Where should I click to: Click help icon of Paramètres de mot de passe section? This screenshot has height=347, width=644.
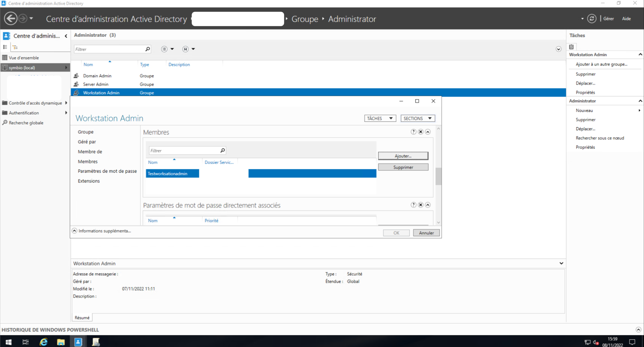(413, 205)
